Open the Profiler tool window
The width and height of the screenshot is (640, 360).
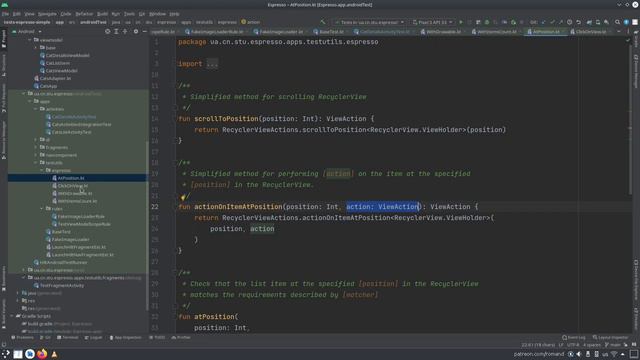click(x=181, y=338)
